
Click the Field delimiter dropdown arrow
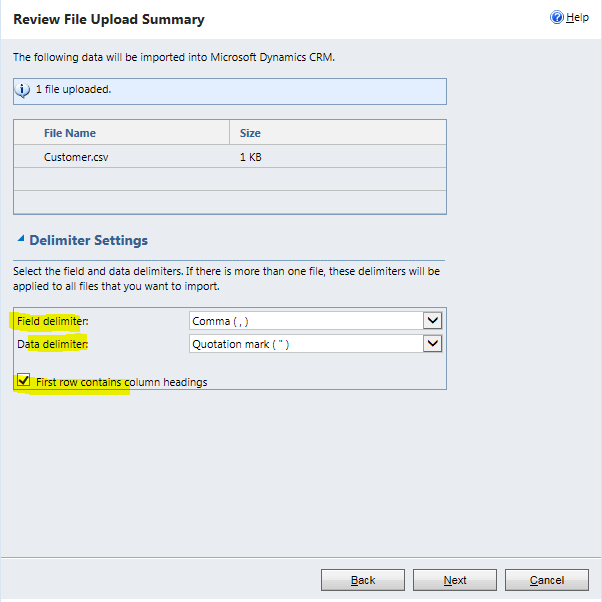[433, 320]
